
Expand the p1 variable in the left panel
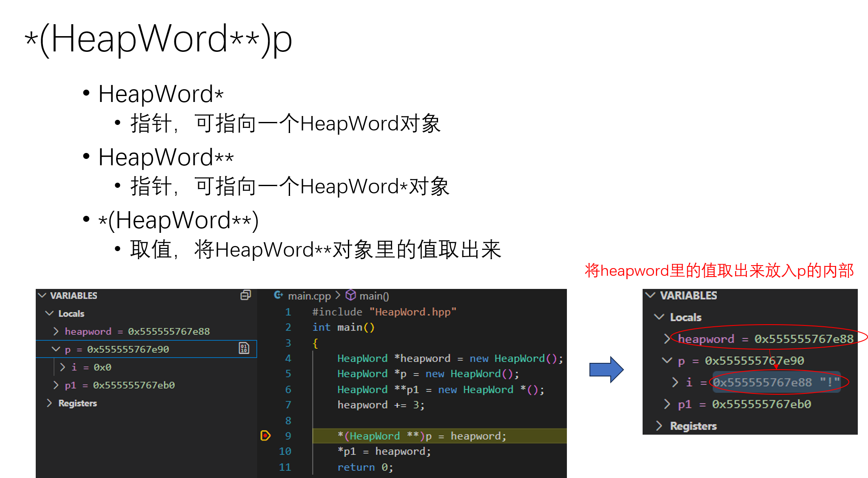56,385
